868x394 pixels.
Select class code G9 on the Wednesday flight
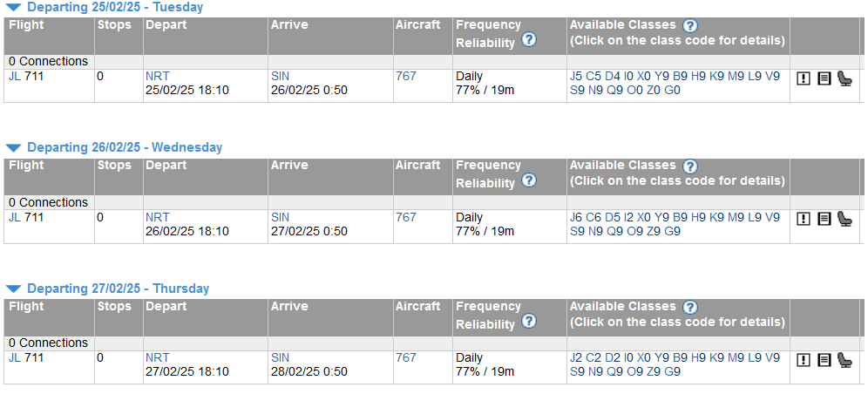click(673, 231)
